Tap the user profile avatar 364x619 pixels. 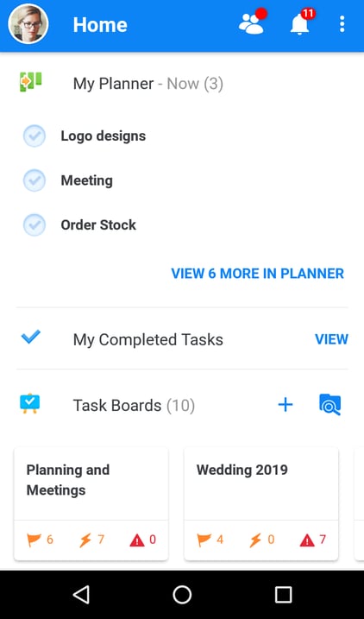click(x=28, y=24)
